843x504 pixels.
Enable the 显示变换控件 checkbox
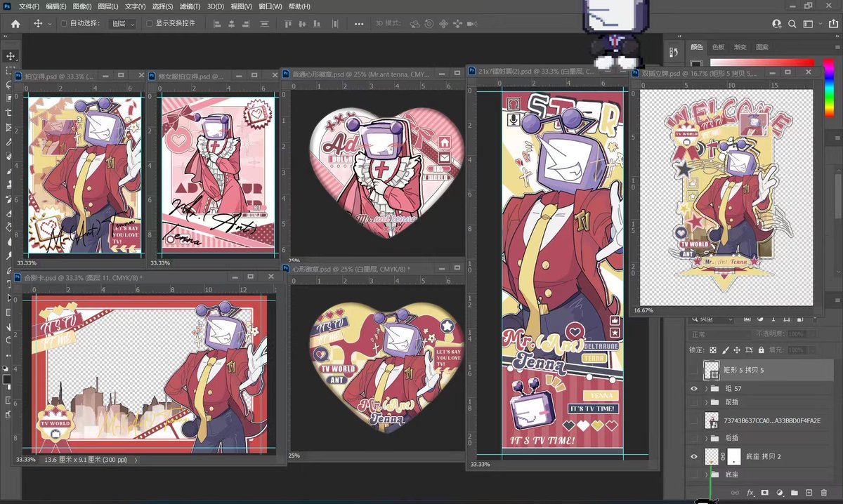(x=149, y=24)
